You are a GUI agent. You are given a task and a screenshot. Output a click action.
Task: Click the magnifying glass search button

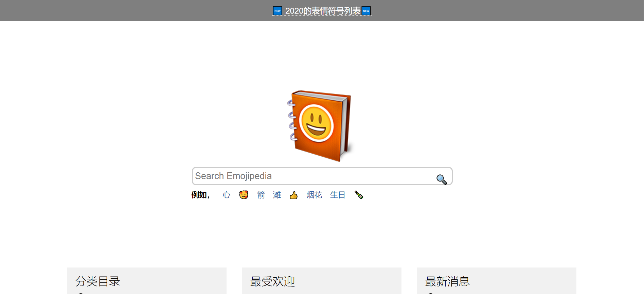442,179
